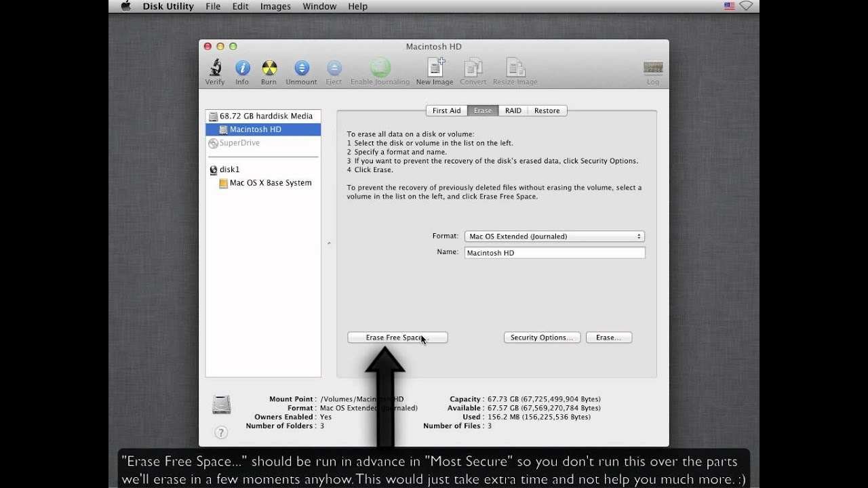Click the Erase Free Space... button

[397, 338]
